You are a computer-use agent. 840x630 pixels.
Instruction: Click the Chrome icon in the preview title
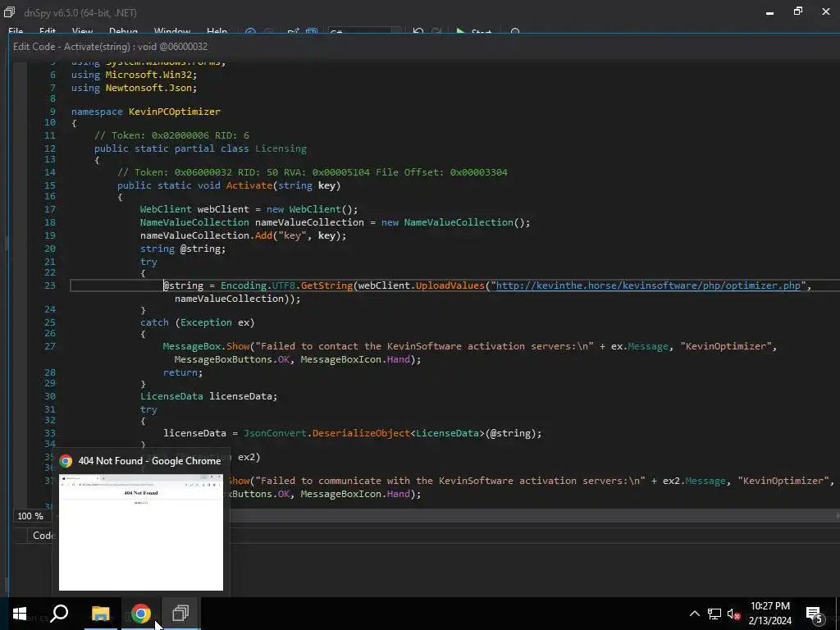[x=66, y=461]
